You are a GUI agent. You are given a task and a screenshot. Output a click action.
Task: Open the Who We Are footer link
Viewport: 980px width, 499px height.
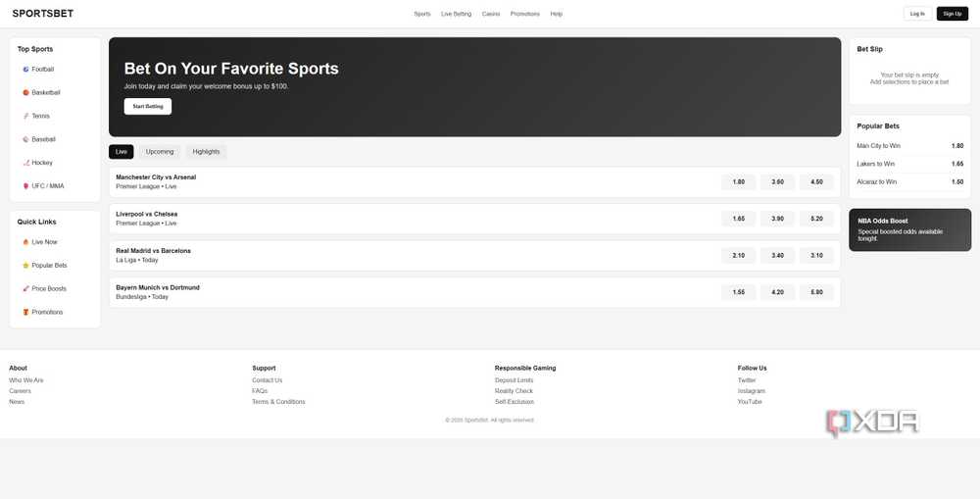pos(26,380)
